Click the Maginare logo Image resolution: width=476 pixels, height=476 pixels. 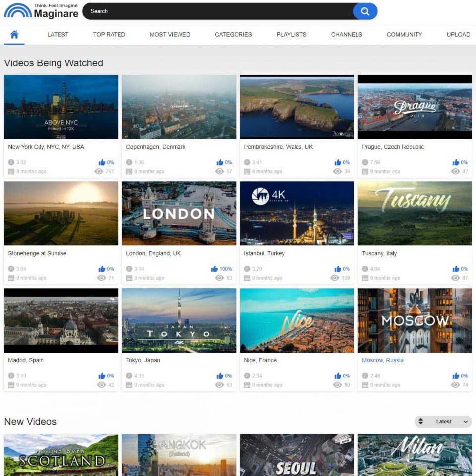pos(41,11)
